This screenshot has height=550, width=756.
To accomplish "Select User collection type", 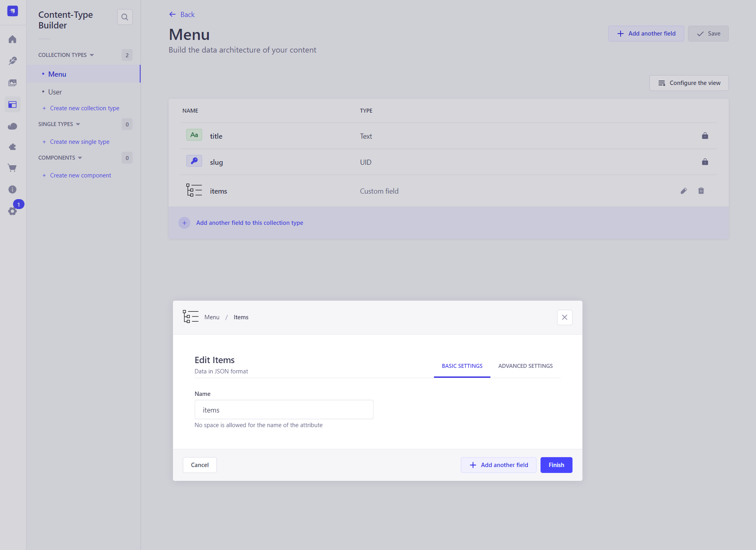I will [55, 92].
